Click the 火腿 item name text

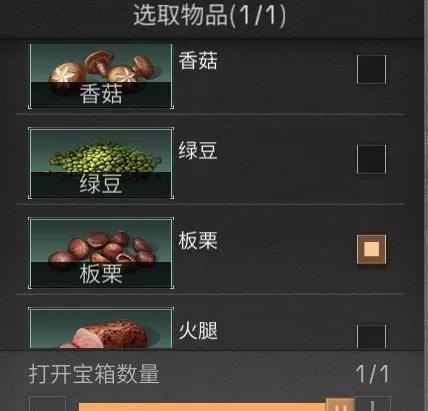(x=198, y=331)
